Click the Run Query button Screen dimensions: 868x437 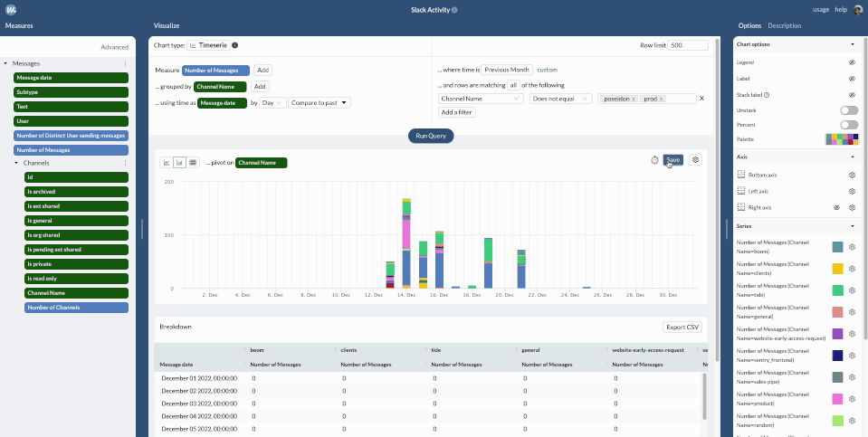pos(431,136)
